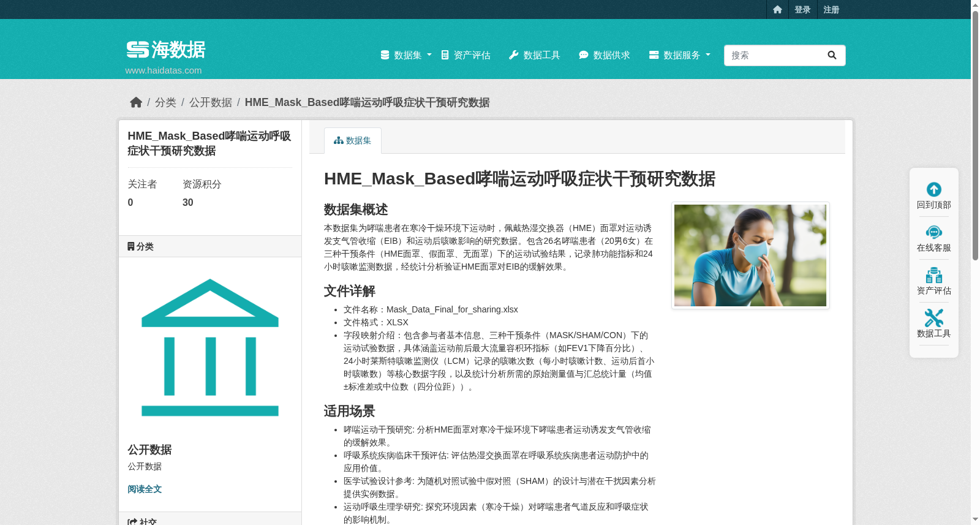Viewport: 980px width, 525px height.
Task: Click the scrollbar down arrow
Action: click(x=975, y=519)
